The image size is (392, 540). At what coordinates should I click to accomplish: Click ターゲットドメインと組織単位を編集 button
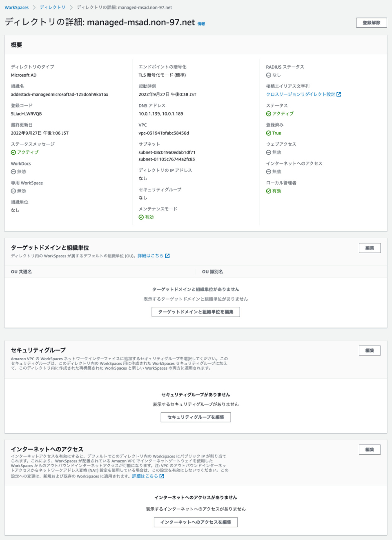pyautogui.click(x=196, y=312)
